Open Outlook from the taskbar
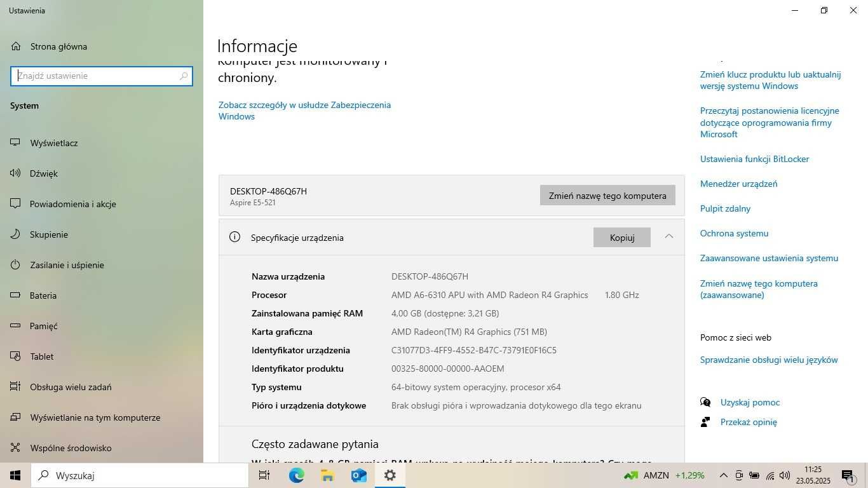Screen dimensions: 868x488 click(358, 475)
